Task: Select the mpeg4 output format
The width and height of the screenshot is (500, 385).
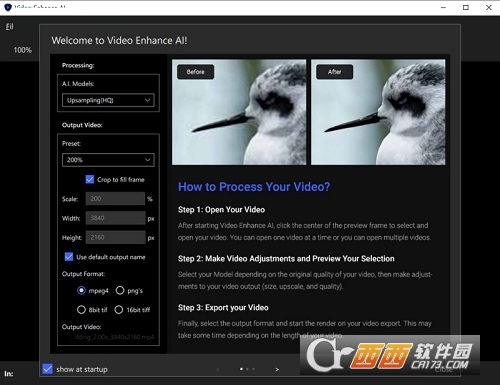Action: click(81, 290)
